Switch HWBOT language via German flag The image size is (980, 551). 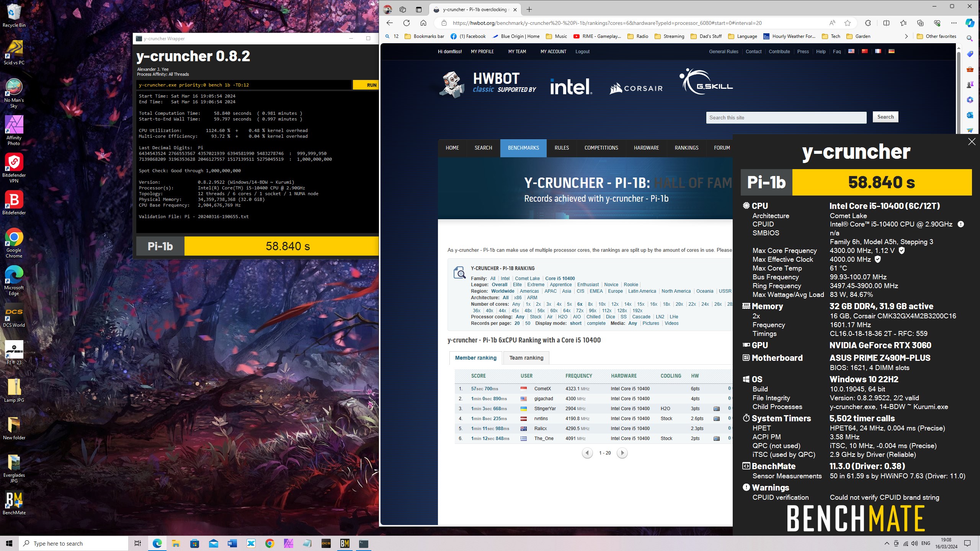coord(891,51)
